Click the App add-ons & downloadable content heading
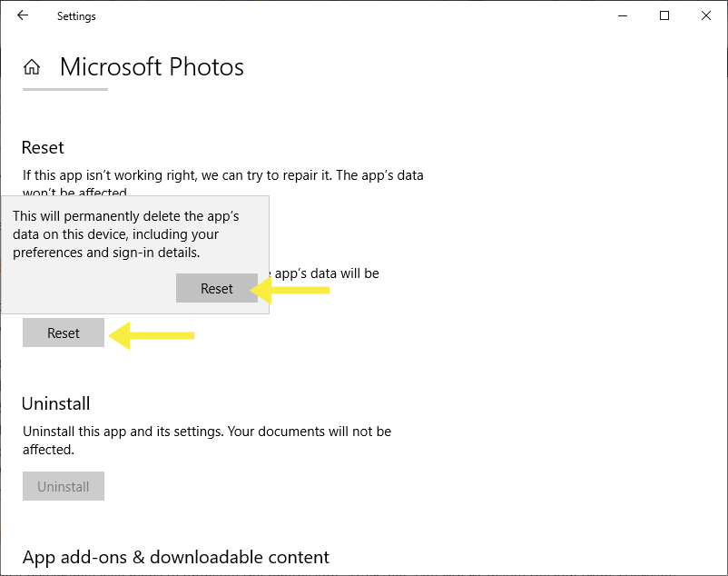 coord(176,557)
